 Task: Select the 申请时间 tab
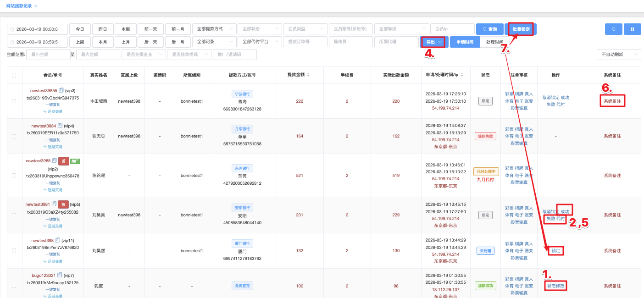[x=464, y=42]
